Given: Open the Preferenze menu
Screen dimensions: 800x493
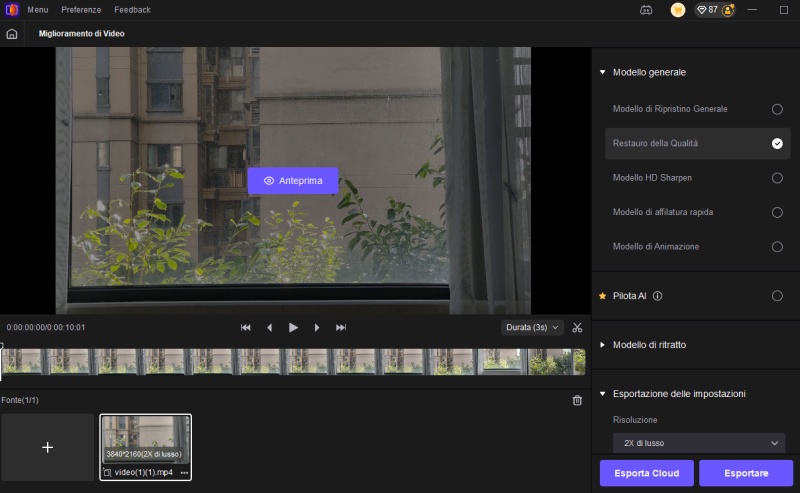Looking at the screenshot, I should pyautogui.click(x=81, y=10).
